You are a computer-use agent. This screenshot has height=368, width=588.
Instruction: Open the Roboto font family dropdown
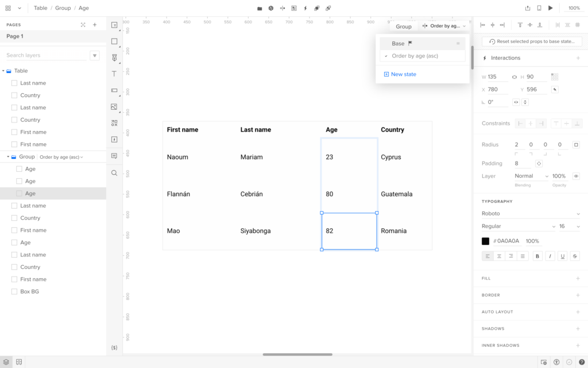point(529,213)
